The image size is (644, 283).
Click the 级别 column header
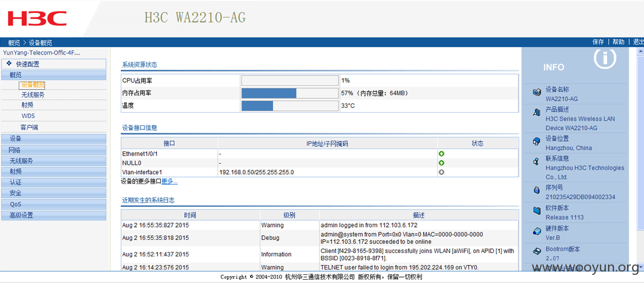click(x=289, y=215)
